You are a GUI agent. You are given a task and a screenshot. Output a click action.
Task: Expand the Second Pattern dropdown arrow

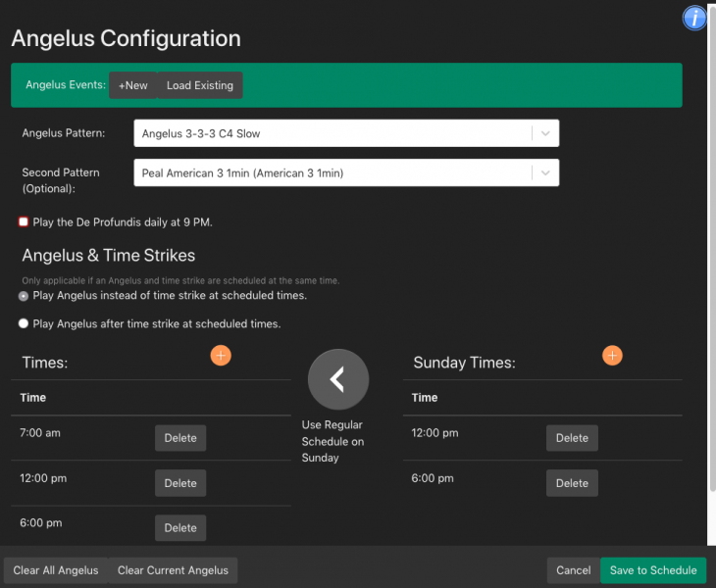point(545,172)
